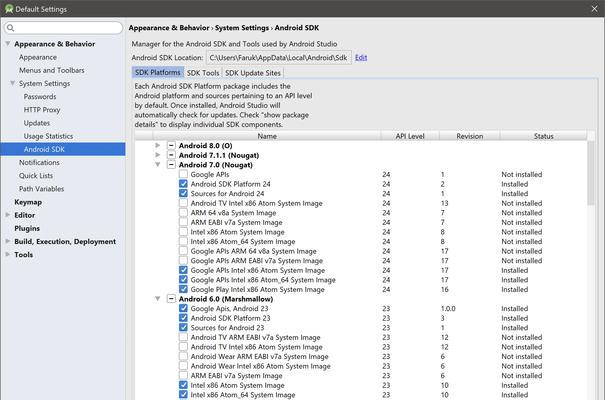Image resolution: width=605 pixels, height=400 pixels.
Task: Toggle the Android 8.0 (O) group checkbox
Action: [x=172, y=146]
